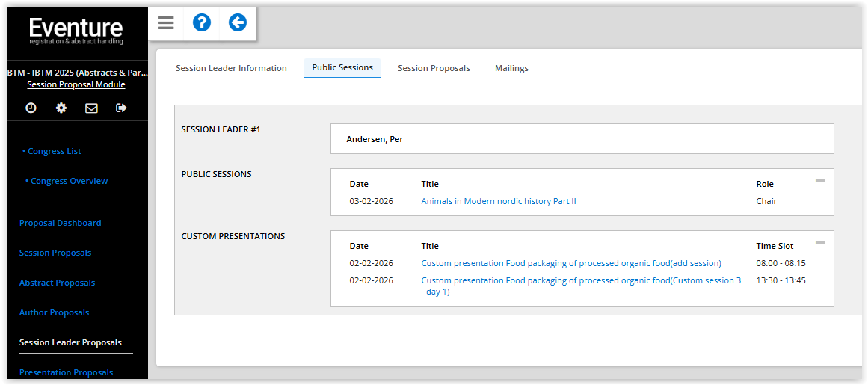Image resolution: width=868 pixels, height=385 pixels.
Task: Open Congress List in sidebar
Action: [x=55, y=151]
